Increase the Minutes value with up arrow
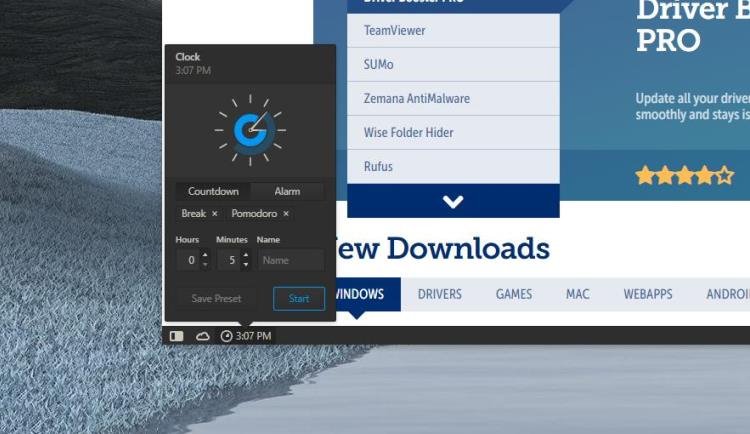Screen dimensions: 750x434 pos(245,256)
